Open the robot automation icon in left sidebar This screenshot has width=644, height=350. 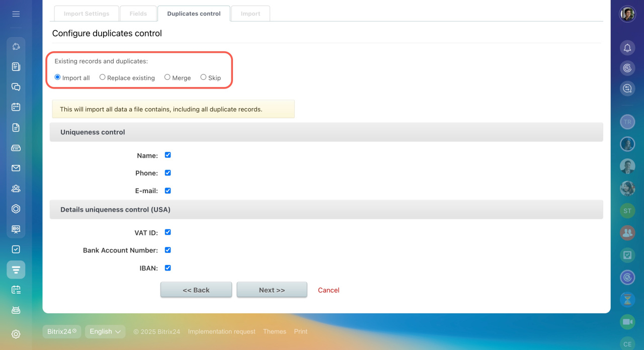pos(16,310)
